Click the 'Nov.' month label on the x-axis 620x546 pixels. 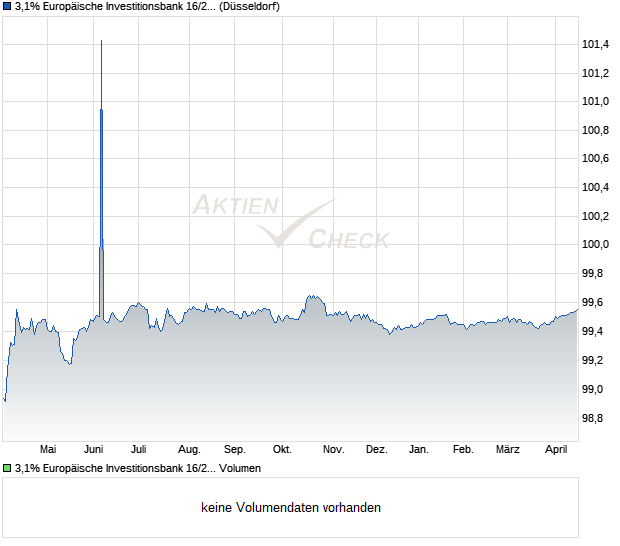click(334, 450)
